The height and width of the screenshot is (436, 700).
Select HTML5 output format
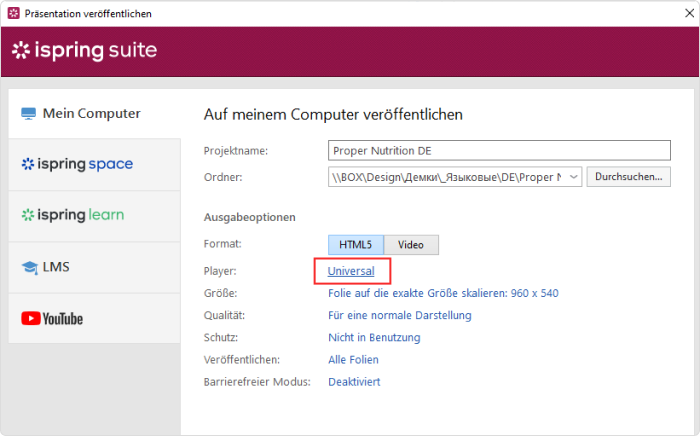click(356, 245)
